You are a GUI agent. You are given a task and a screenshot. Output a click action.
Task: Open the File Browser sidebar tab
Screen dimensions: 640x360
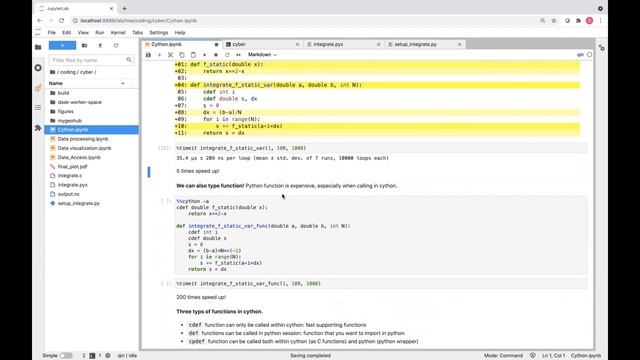click(x=38, y=47)
